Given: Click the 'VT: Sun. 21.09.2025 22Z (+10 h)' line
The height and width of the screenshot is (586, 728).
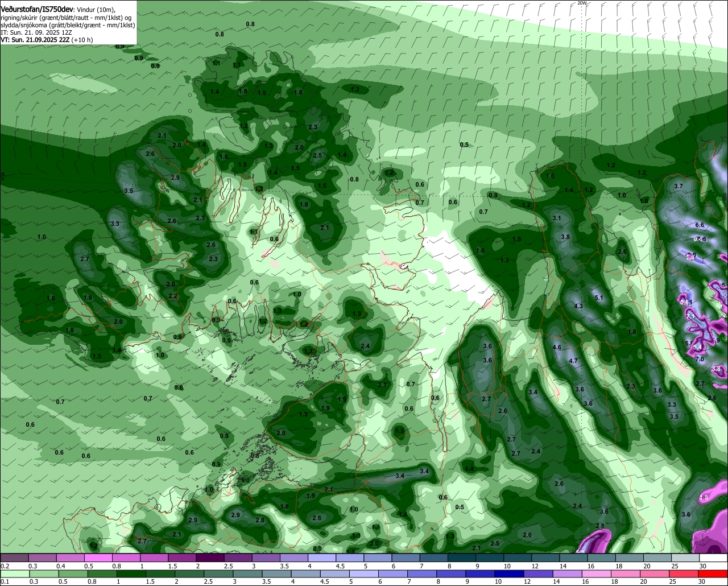Looking at the screenshot, I should pos(47,40).
